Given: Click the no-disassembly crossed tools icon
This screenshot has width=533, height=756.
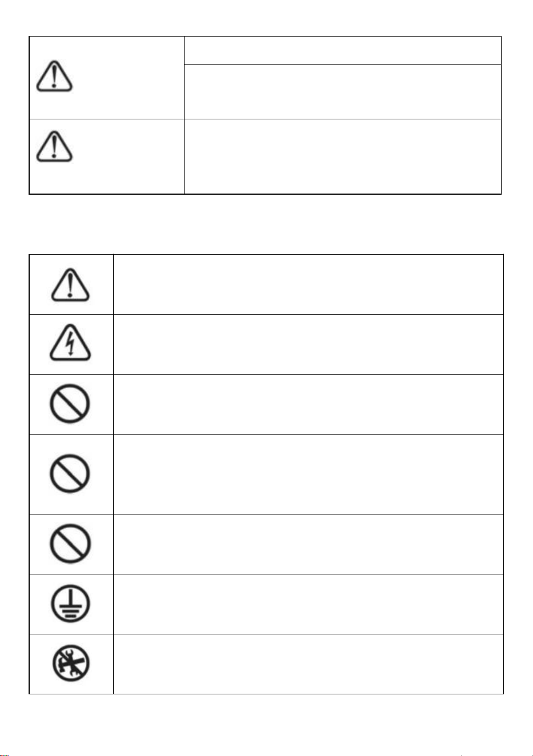Looking at the screenshot, I should pyautogui.click(x=70, y=664).
